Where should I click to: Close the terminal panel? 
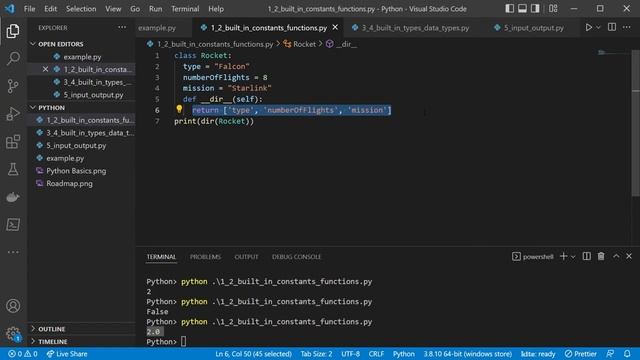point(629,256)
